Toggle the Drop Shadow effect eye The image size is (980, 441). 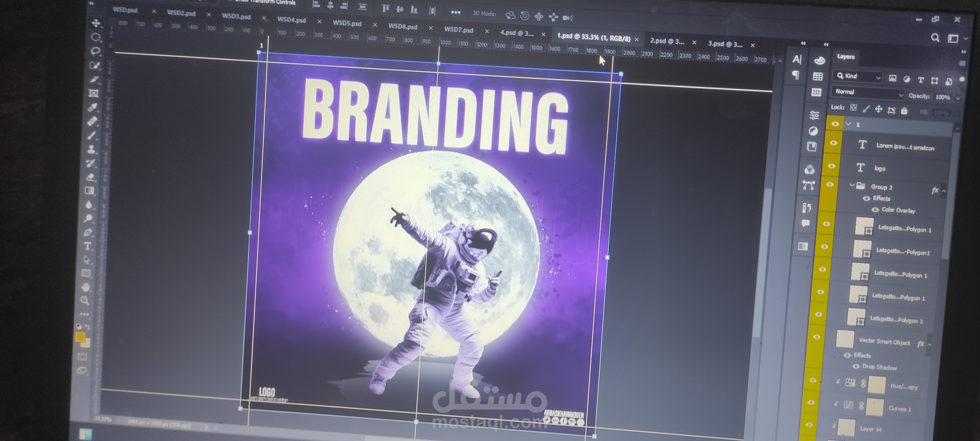(x=856, y=366)
